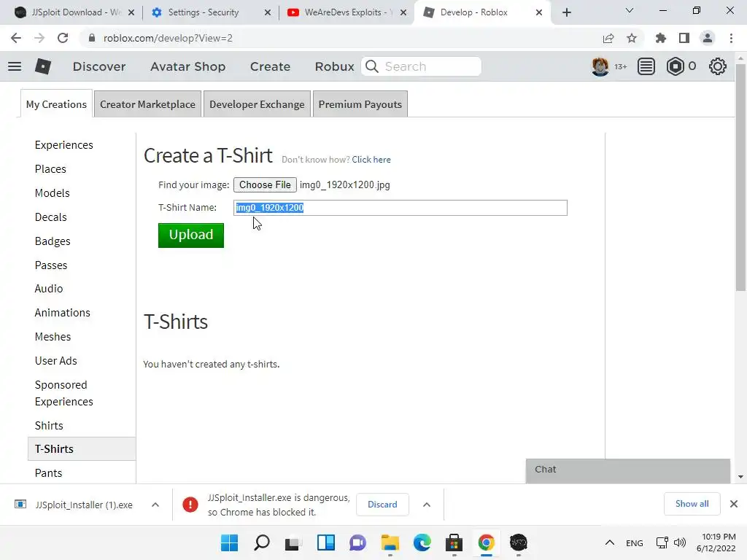Bookmark this page with the star

pos(632,38)
